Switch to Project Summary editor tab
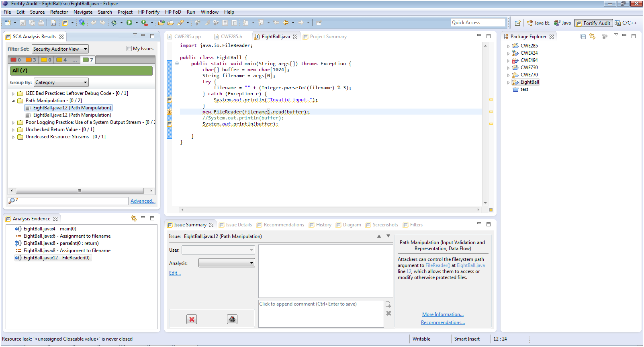Screen dimensions: 644x347 pos(325,37)
